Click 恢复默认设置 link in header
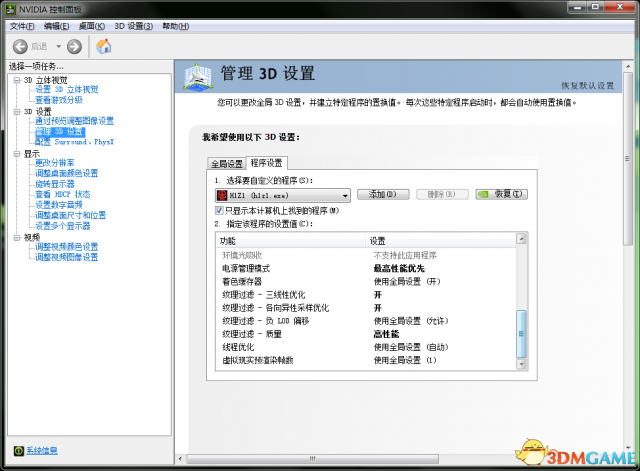The height and width of the screenshot is (471, 640). tap(587, 86)
